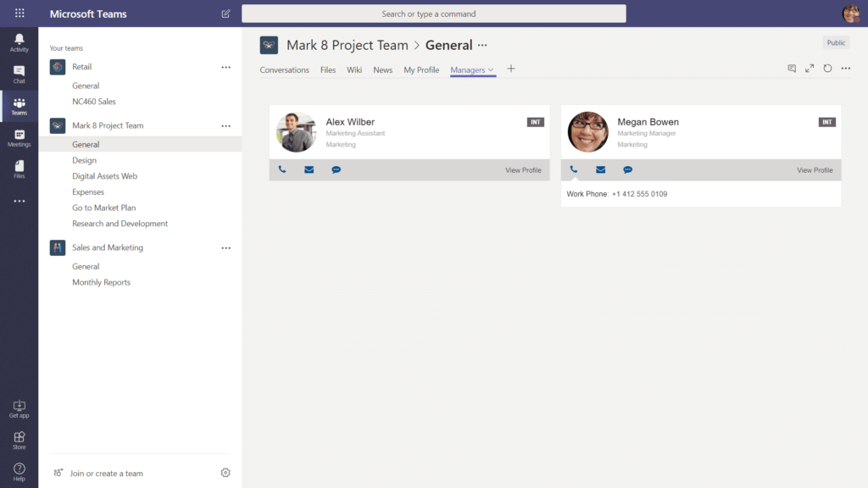This screenshot has width=868, height=488.
Task: Open Alex Wilber's profile photo
Action: pyautogui.click(x=296, y=131)
